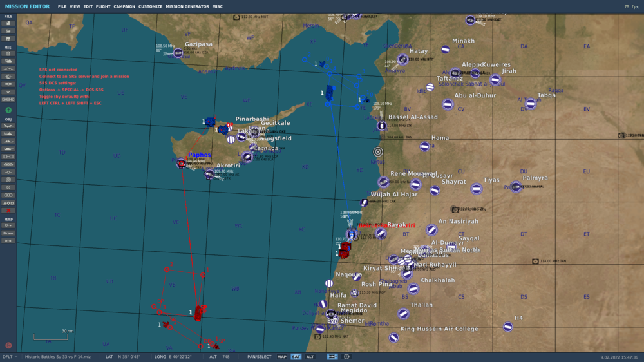Viewport: 644px width, 362px height.
Task: Open the mission goals panel
Action: click(8, 77)
